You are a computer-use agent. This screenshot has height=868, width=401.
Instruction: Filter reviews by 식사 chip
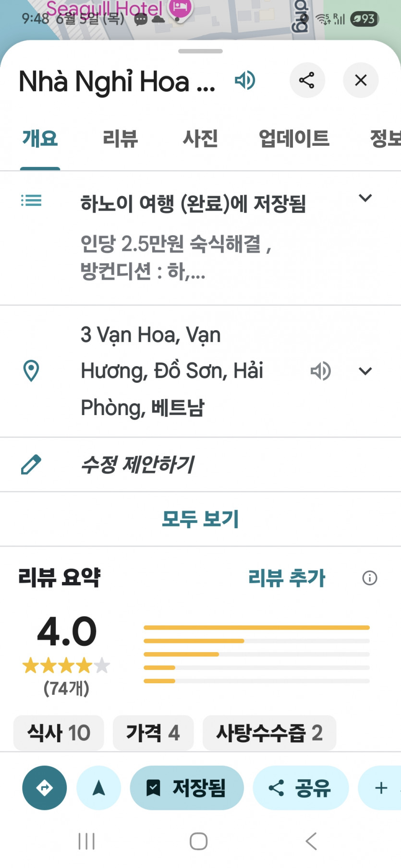click(x=59, y=733)
